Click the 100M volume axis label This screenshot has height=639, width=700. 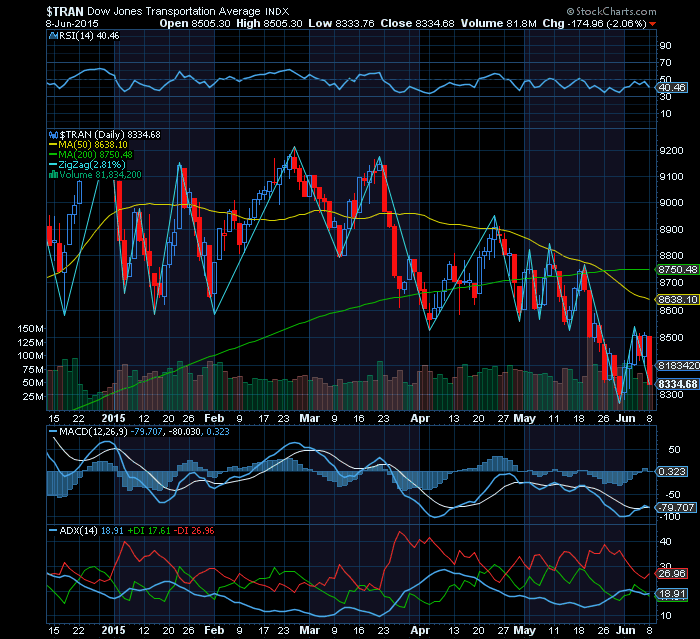tap(30, 356)
